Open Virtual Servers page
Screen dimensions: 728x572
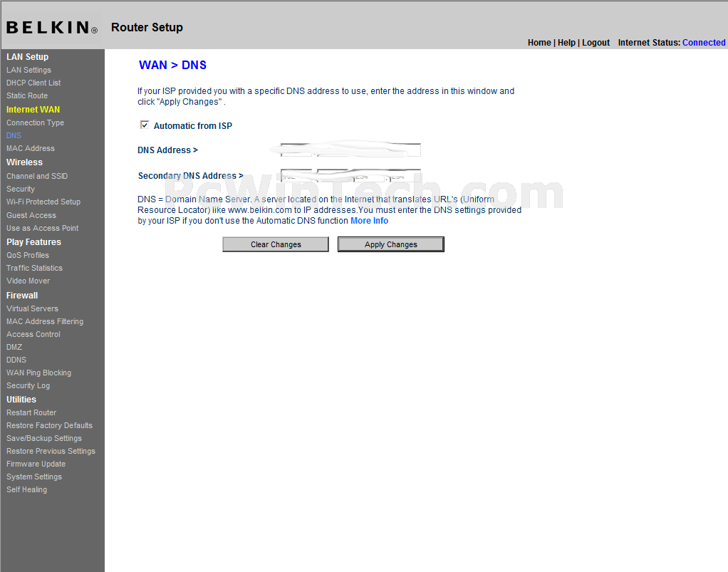[x=32, y=308]
